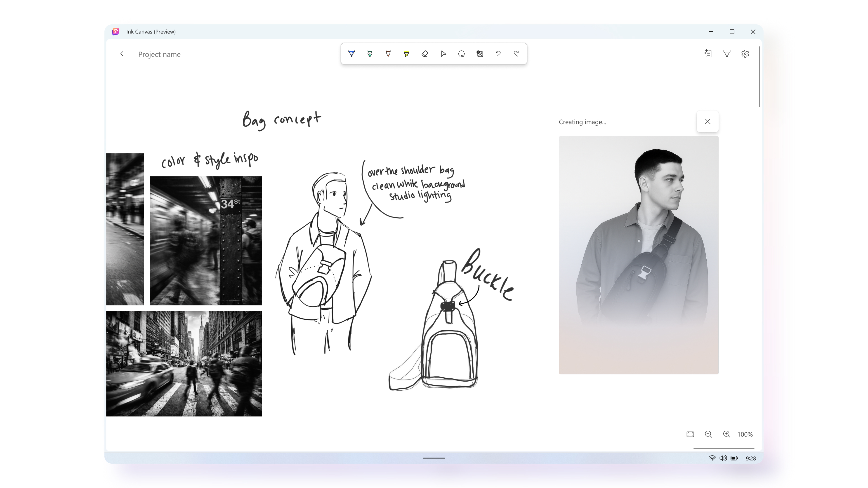Undo the last ink stroke
This screenshot has width=868, height=488.
[x=498, y=54]
